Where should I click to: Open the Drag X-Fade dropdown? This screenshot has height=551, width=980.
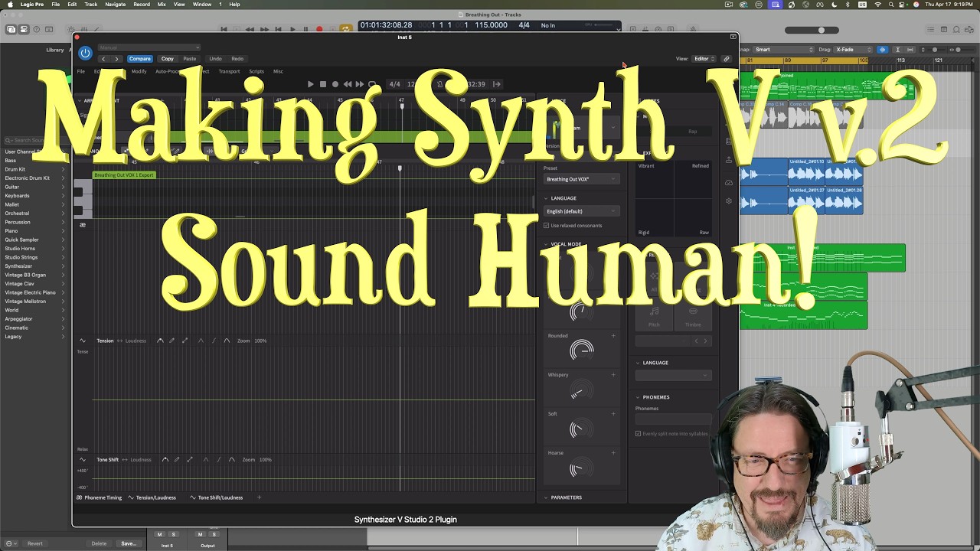tap(854, 50)
